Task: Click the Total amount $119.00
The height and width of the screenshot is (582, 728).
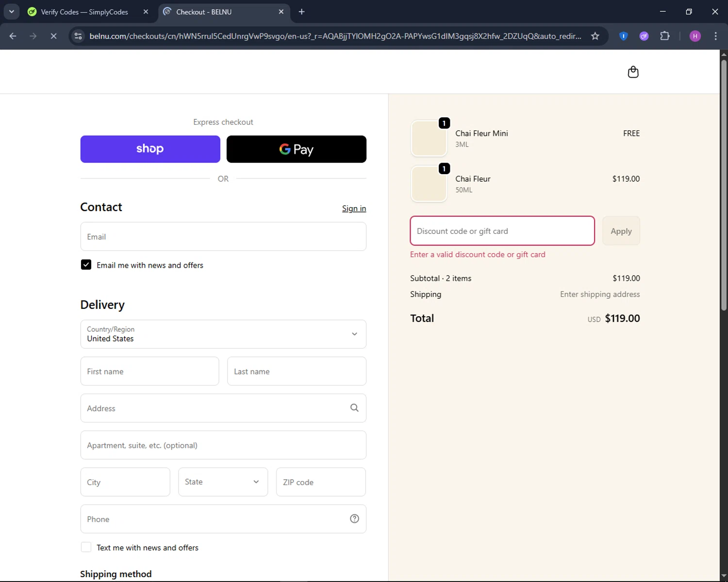Action: pyautogui.click(x=622, y=319)
